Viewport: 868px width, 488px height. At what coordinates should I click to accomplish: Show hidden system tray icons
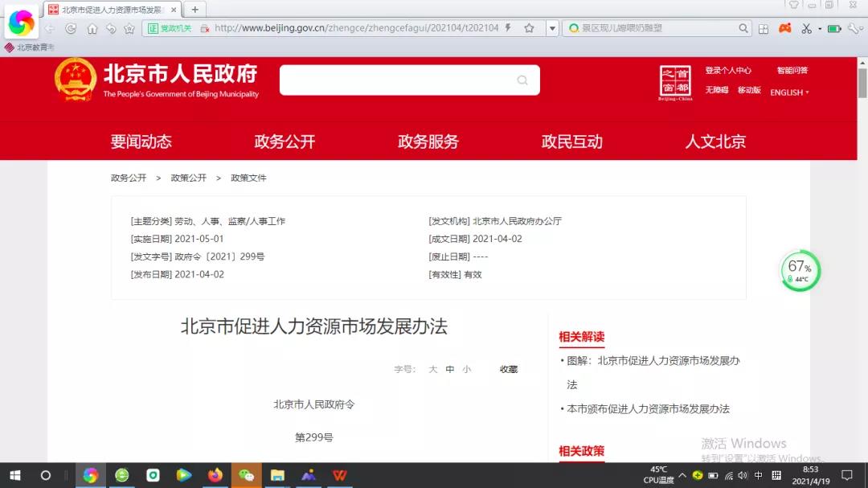click(682, 475)
